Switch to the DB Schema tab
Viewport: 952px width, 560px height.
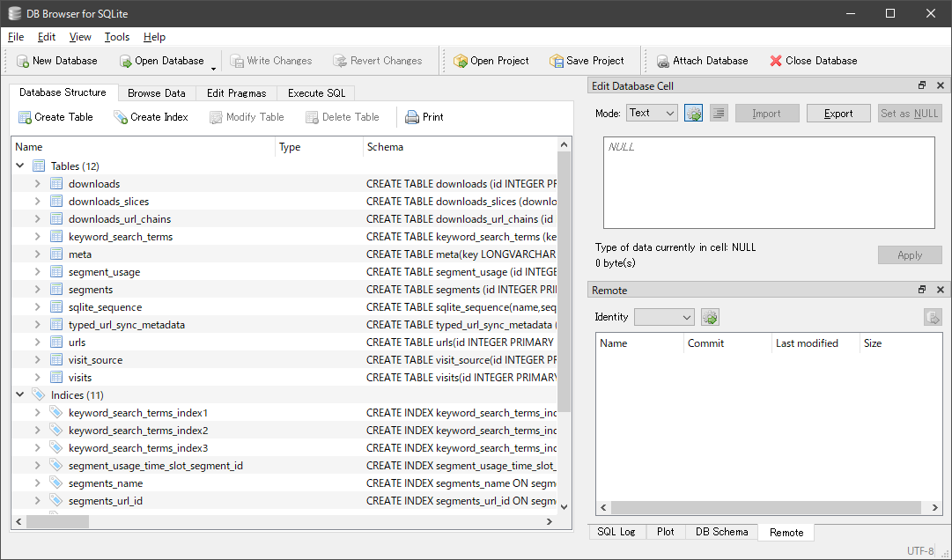point(721,532)
